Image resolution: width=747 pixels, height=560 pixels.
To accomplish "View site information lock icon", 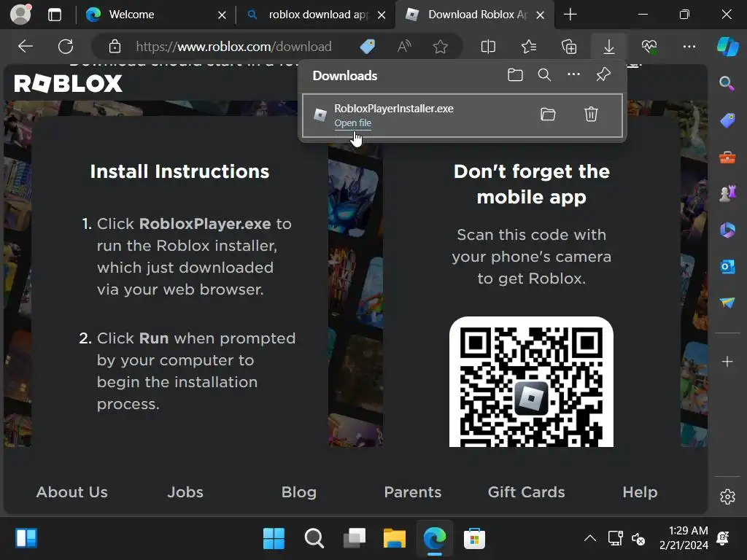I will pos(115,47).
